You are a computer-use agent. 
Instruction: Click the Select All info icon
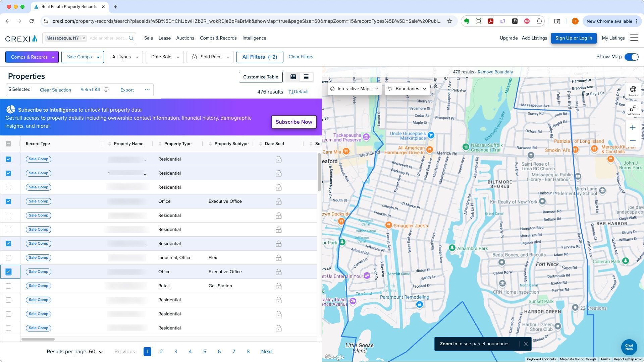click(x=106, y=90)
